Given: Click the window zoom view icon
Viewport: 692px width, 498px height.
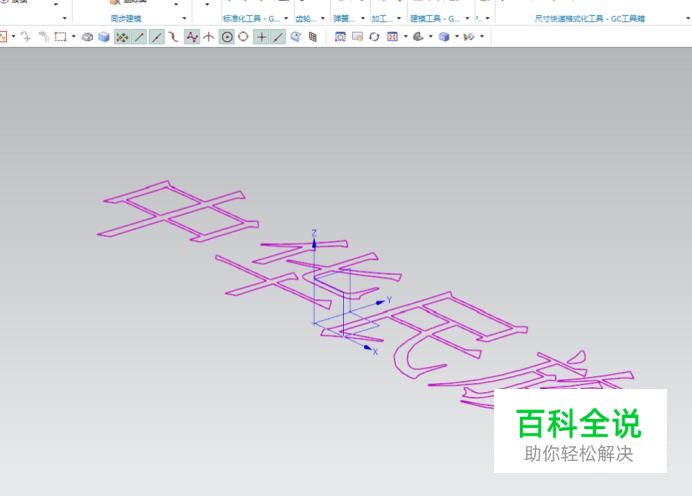Looking at the screenshot, I should (357, 37).
